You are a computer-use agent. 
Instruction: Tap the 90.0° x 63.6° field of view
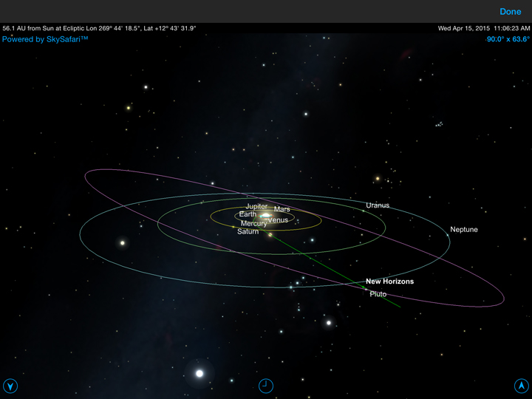[x=508, y=39]
